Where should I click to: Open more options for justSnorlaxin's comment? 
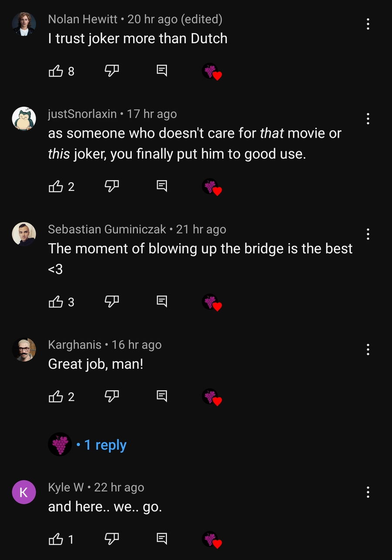coord(368,119)
